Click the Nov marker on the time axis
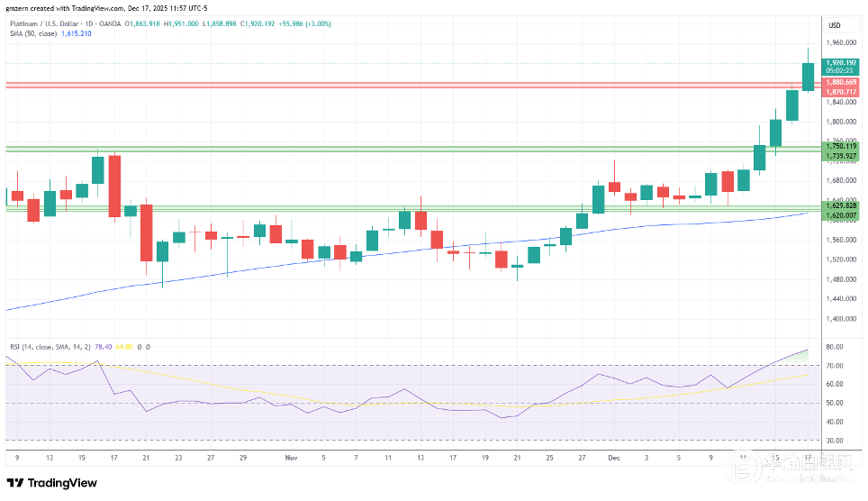 point(290,458)
